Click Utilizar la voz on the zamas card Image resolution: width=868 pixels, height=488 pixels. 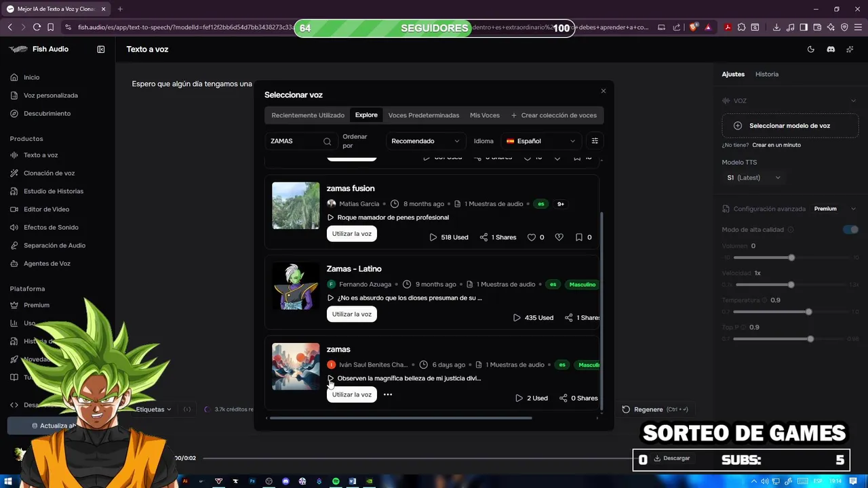pyautogui.click(x=352, y=394)
